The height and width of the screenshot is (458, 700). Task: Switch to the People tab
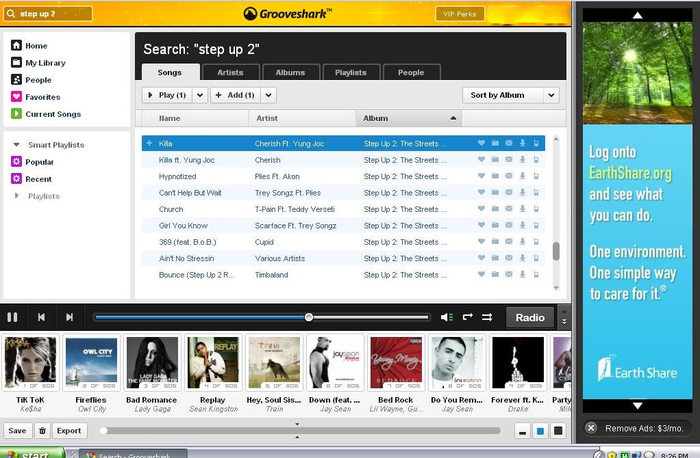tap(411, 72)
